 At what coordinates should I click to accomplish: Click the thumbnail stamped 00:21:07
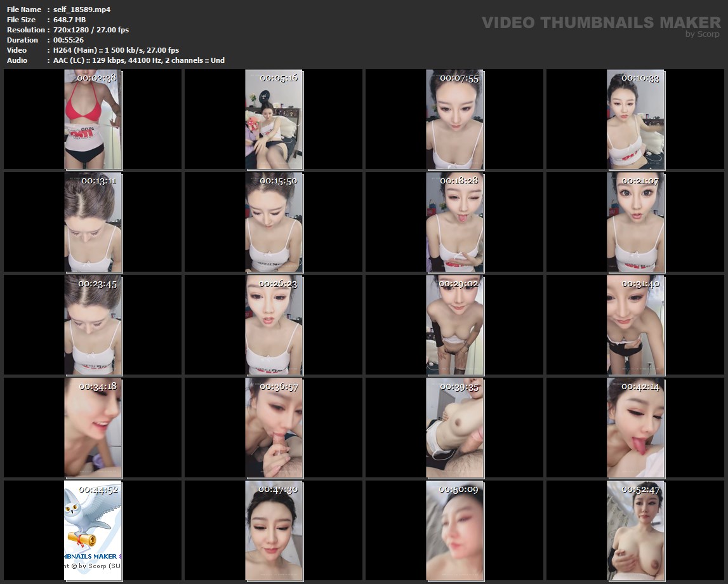pos(636,222)
